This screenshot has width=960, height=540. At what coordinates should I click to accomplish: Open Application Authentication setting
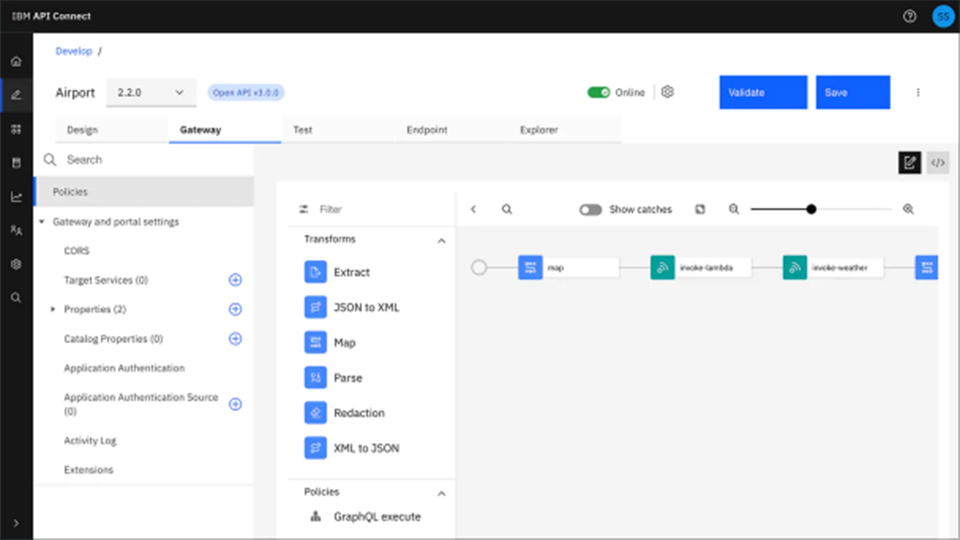click(x=124, y=368)
